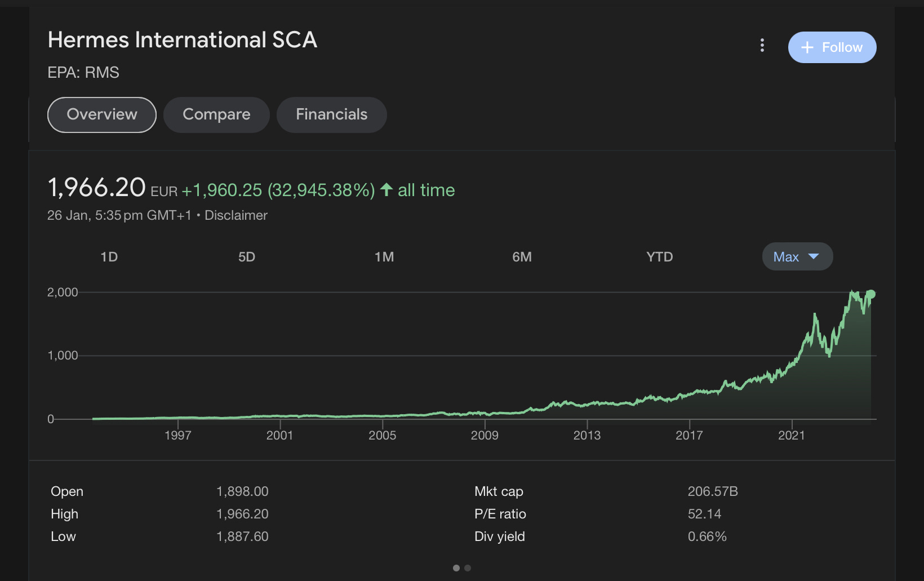This screenshot has height=581, width=924.
Task: Click the 26 Jan, 5:35 pm timestamp
Action: [119, 215]
